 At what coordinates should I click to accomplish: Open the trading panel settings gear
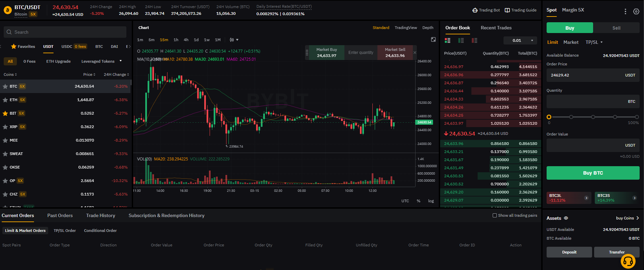(x=636, y=11)
